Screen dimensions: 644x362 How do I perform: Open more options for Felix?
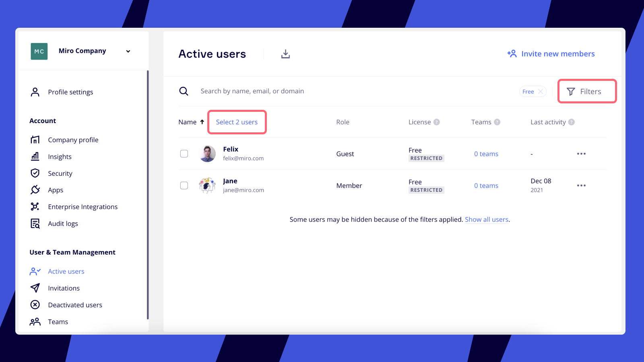click(581, 154)
